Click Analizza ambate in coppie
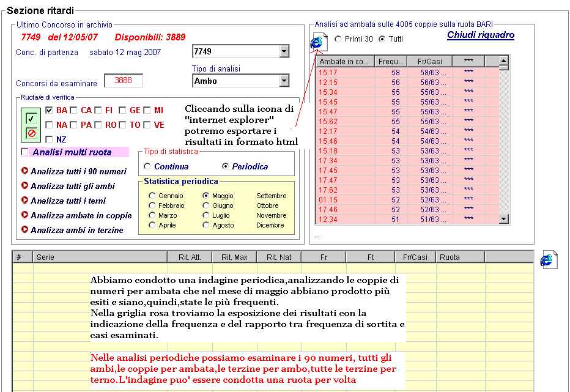Viewport: 570px width, 392px height. [x=81, y=215]
